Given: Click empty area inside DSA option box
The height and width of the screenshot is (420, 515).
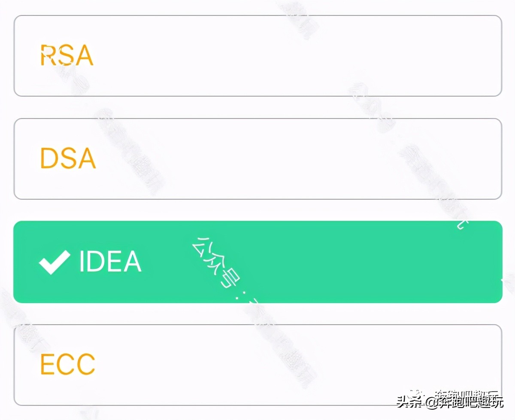Looking at the screenshot, I should coord(300,159).
